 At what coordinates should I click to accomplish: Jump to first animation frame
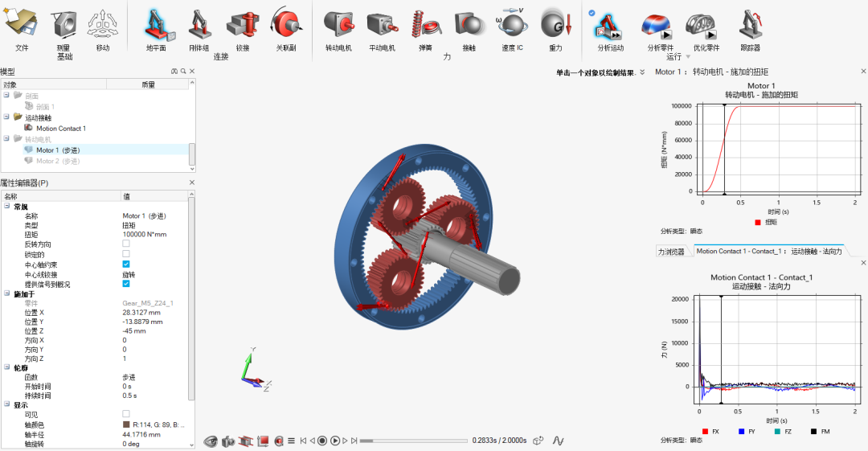[x=303, y=441]
